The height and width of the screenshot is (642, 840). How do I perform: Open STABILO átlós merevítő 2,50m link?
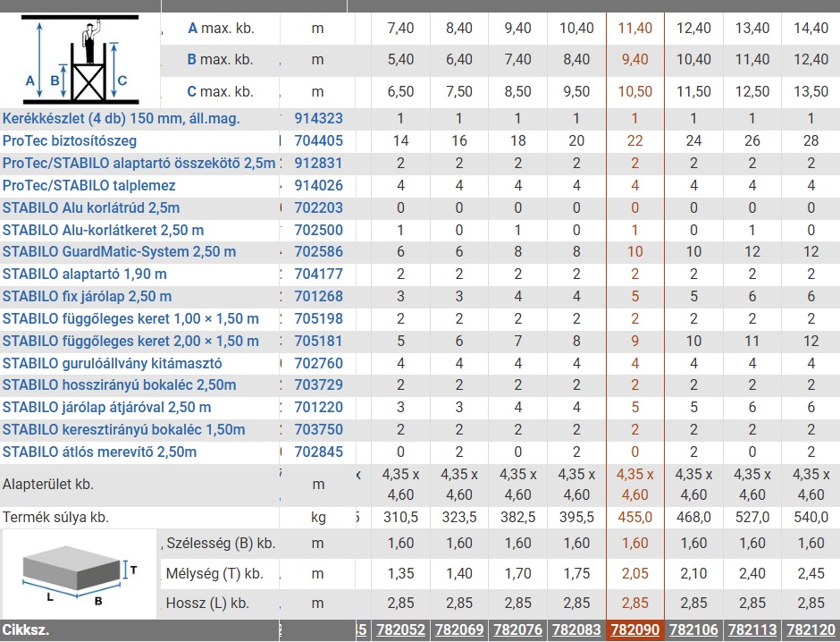pyautogui.click(x=100, y=452)
